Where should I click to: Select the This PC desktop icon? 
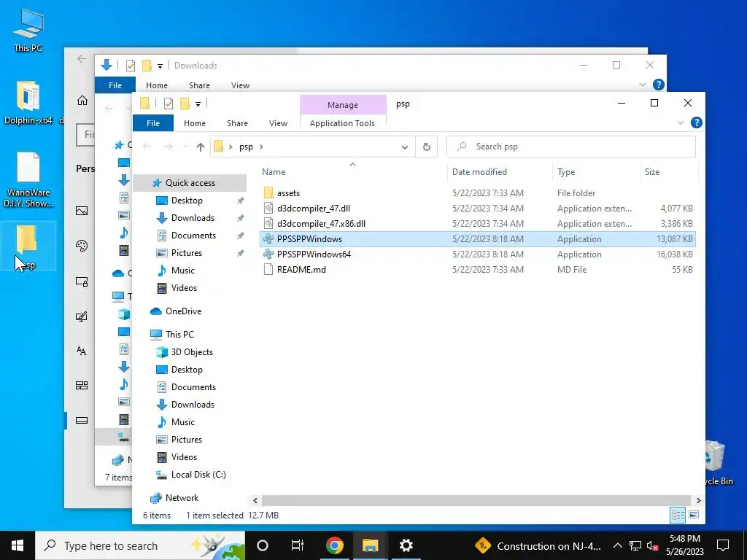point(28,31)
